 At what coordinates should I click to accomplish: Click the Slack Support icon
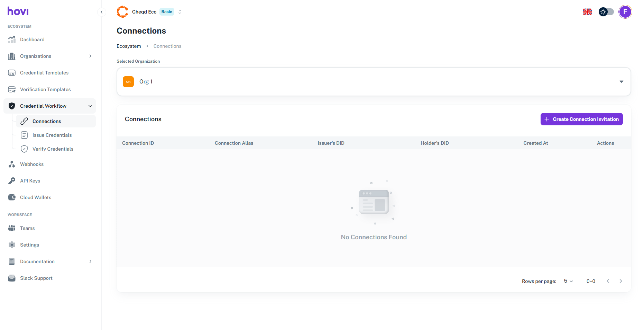point(12,278)
